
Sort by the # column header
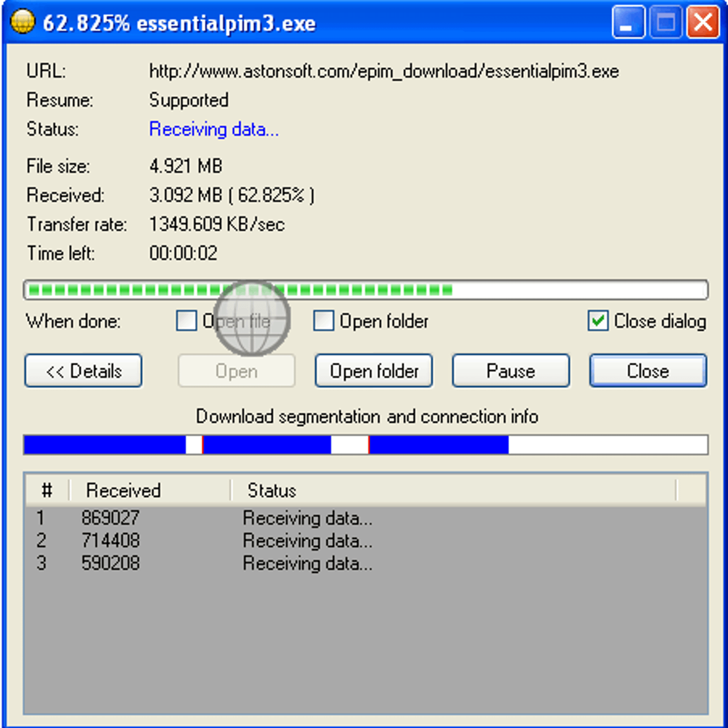point(47,490)
